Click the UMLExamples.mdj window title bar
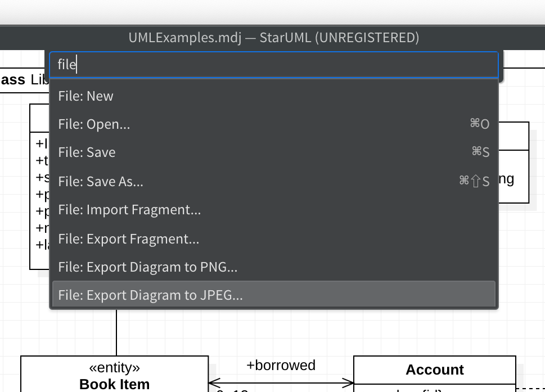The image size is (545, 392). [x=273, y=38]
